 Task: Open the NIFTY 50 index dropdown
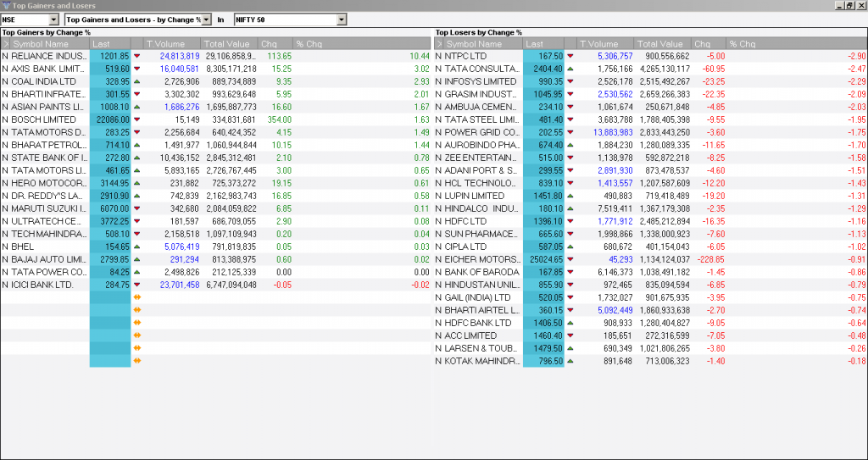[x=342, y=19]
